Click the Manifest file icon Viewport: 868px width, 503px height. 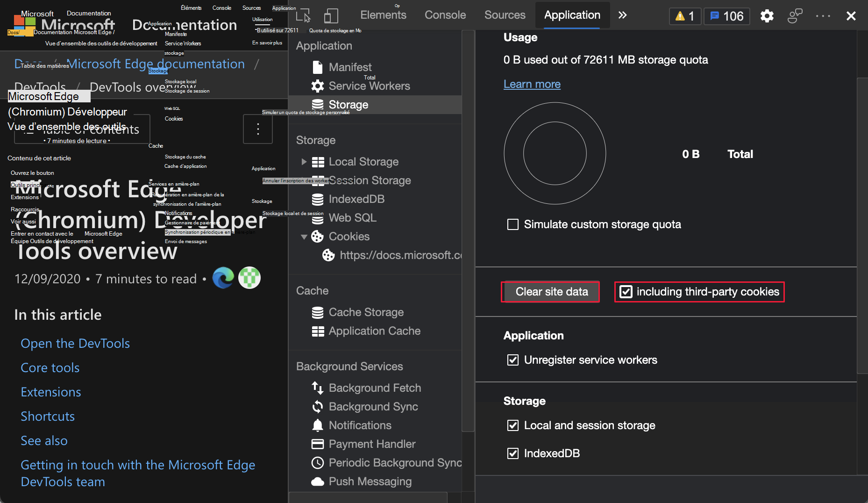coord(318,67)
